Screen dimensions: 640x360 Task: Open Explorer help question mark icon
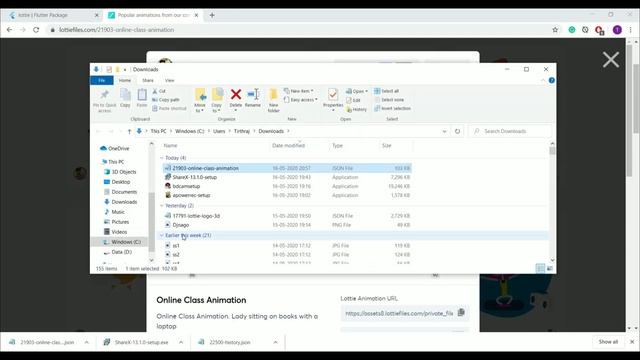(x=551, y=80)
